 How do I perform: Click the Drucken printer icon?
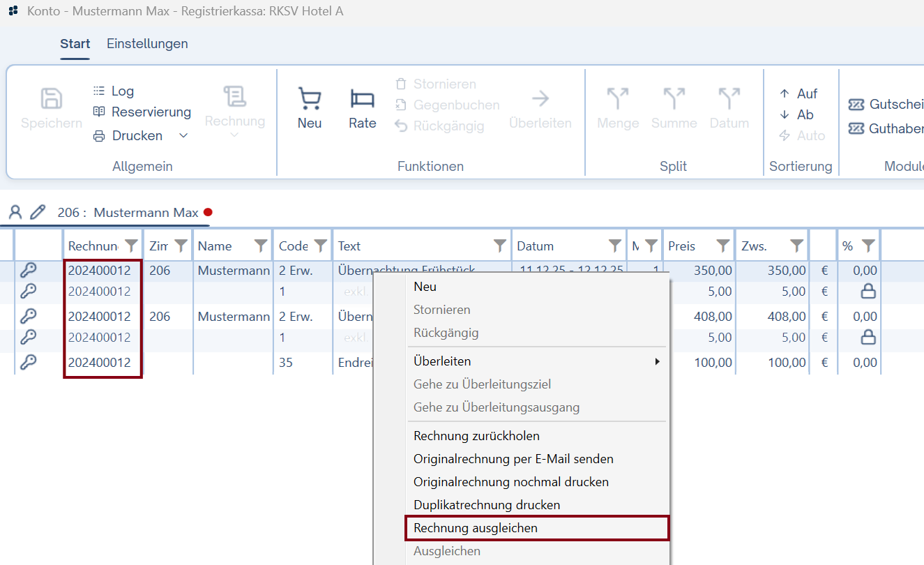(100, 136)
